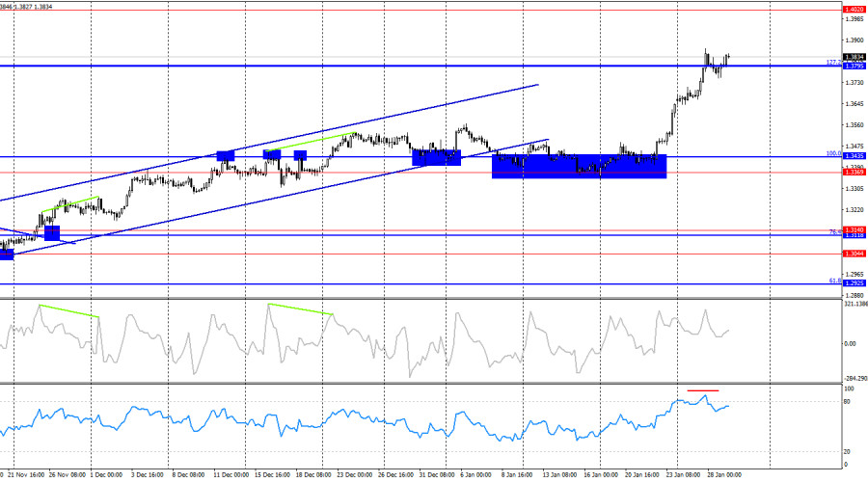Select the 1.3435 blue price label
Screen dimensions: 868x482
[x=854, y=156]
